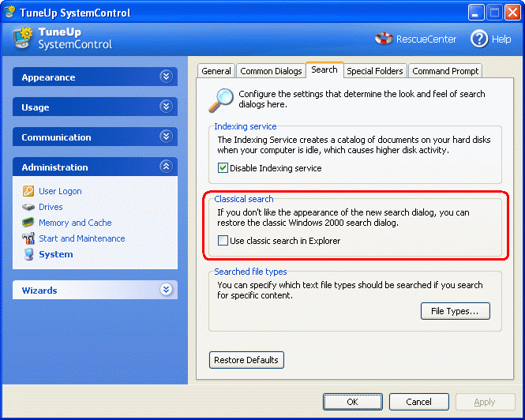Collapse the Administration section
Screen dimensions: 525x420
click(x=166, y=167)
